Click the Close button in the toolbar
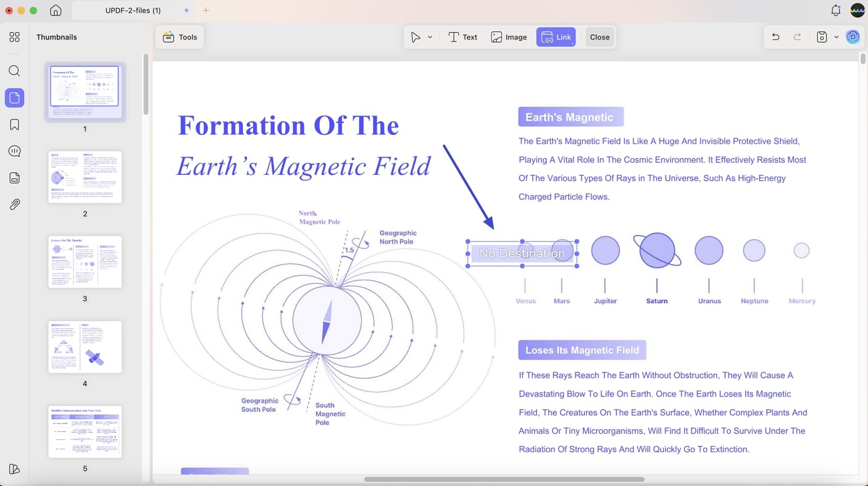This screenshot has height=486, width=868. point(600,37)
